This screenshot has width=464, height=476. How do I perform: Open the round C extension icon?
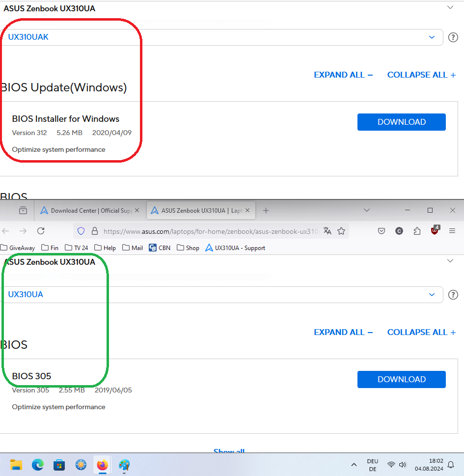[399, 231]
